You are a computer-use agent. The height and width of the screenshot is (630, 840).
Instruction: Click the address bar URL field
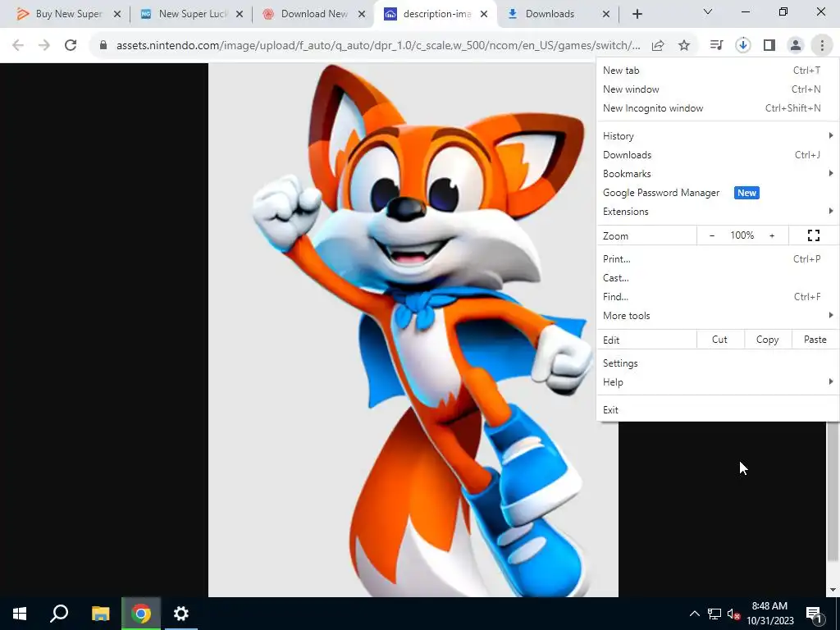377,46
